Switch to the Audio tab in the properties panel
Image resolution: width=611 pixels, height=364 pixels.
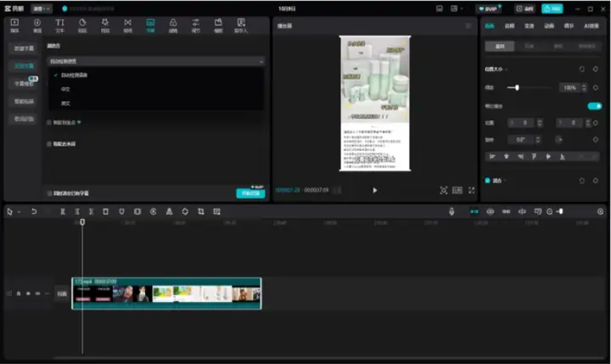(509, 25)
